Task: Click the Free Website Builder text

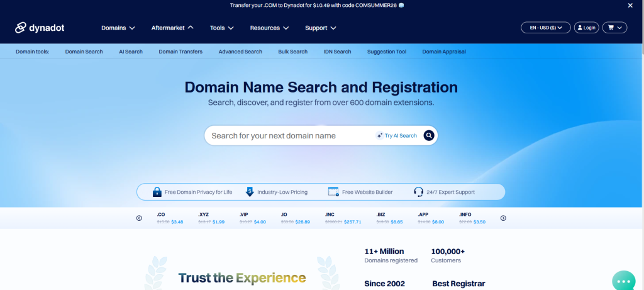Action: 367,192
